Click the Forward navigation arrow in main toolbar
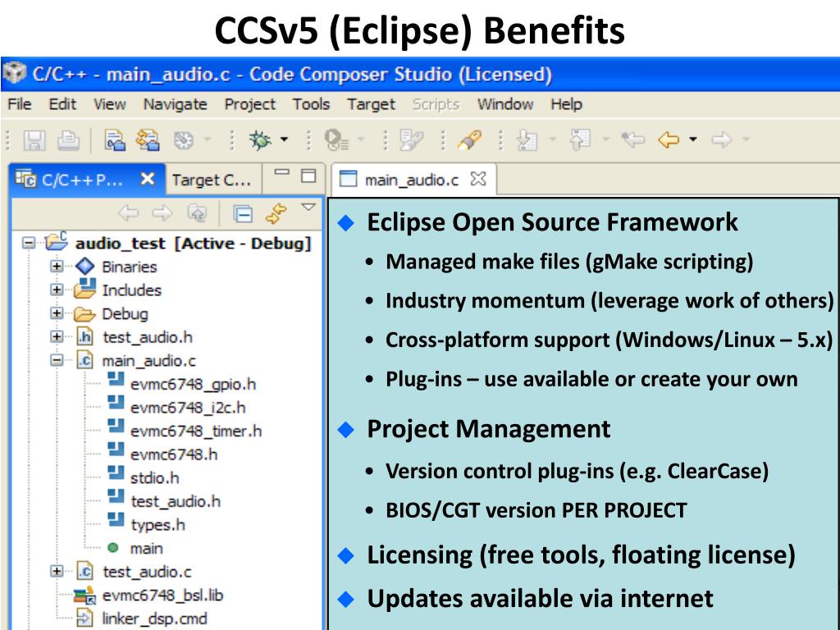The width and height of the screenshot is (840, 630). (721, 140)
